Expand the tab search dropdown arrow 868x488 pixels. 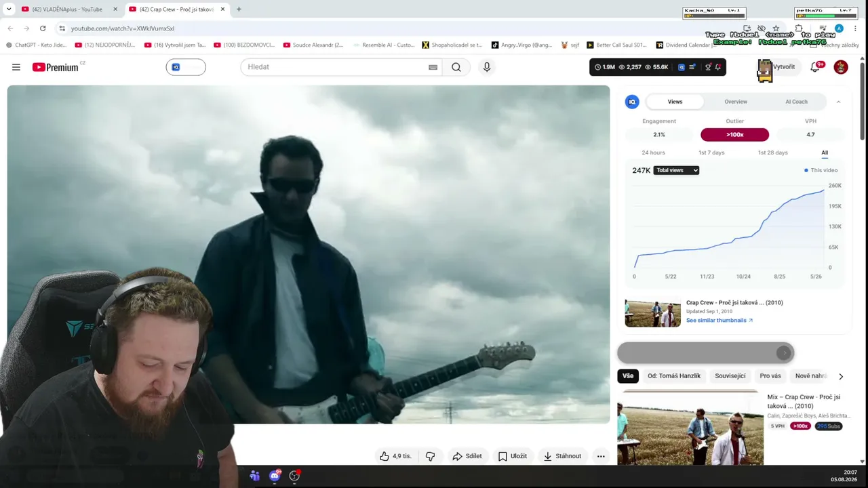pyautogui.click(x=8, y=9)
